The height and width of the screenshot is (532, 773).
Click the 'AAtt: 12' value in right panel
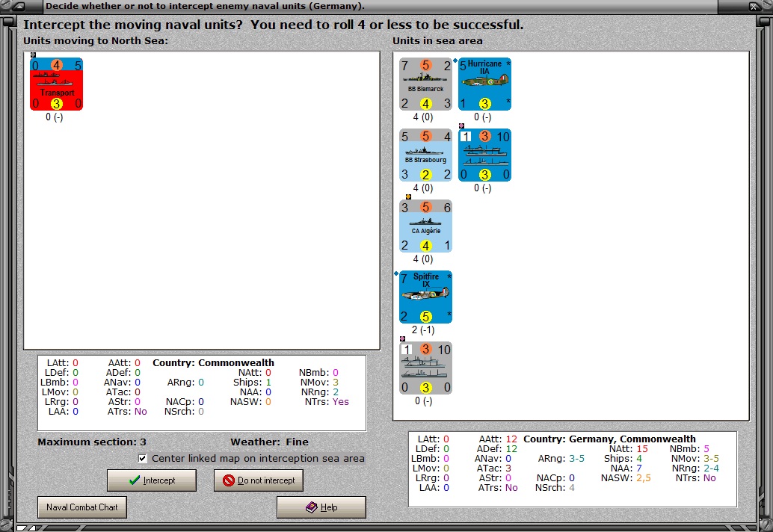[x=498, y=439]
